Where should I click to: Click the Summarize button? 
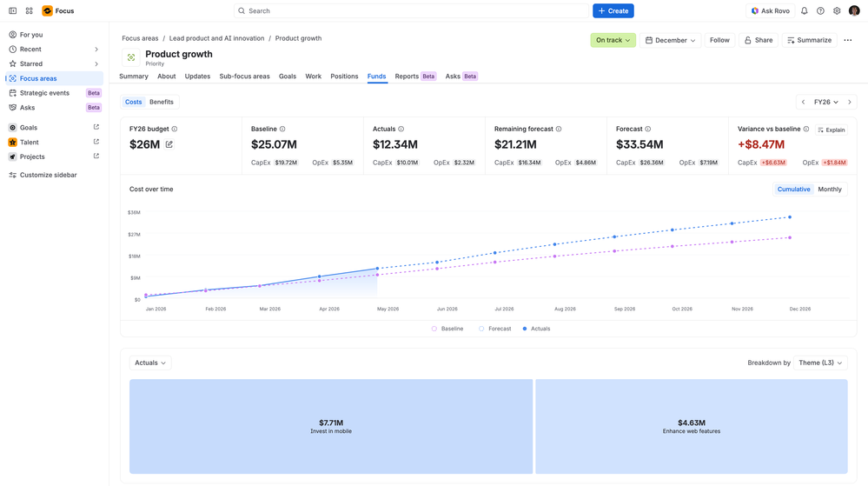(x=809, y=40)
